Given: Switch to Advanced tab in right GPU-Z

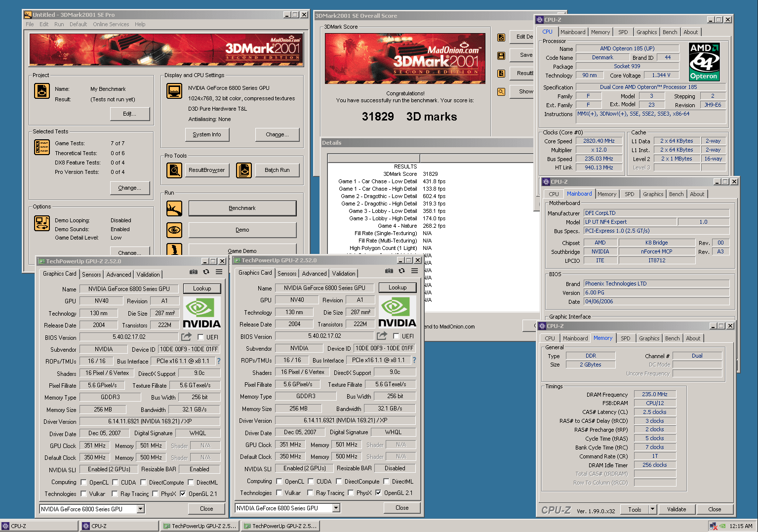Looking at the screenshot, I should click(x=315, y=274).
